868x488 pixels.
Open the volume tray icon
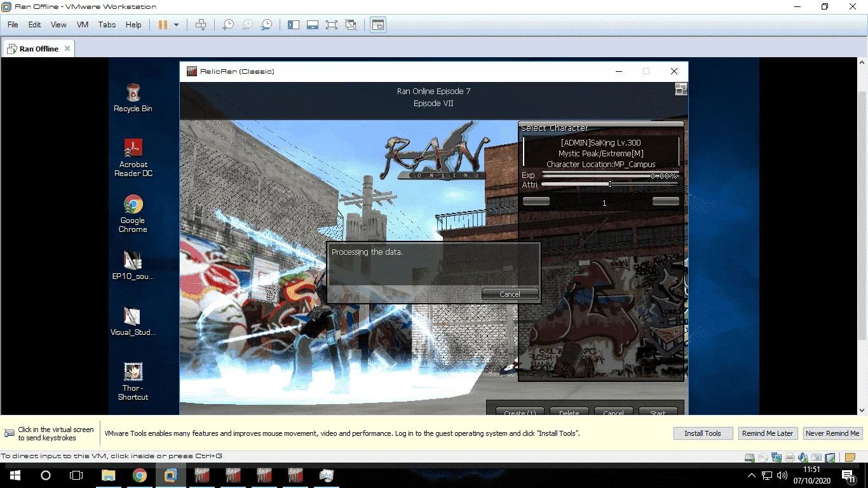pyautogui.click(x=782, y=475)
